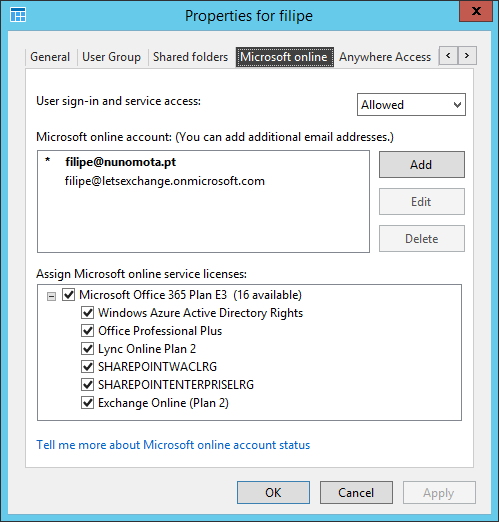Click the Add email address button
This screenshot has height=522, width=499.
point(422,165)
